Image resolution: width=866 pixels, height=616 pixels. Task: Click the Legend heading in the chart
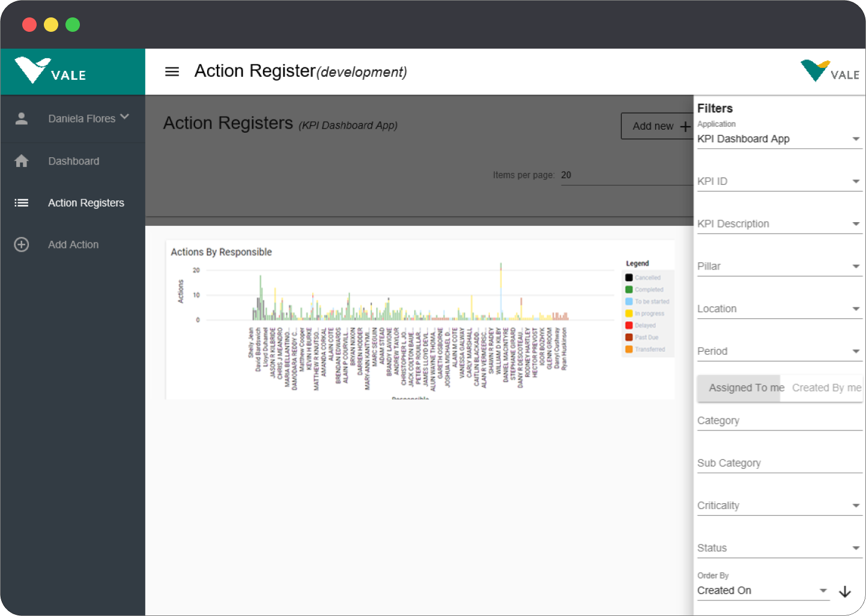pyautogui.click(x=637, y=264)
